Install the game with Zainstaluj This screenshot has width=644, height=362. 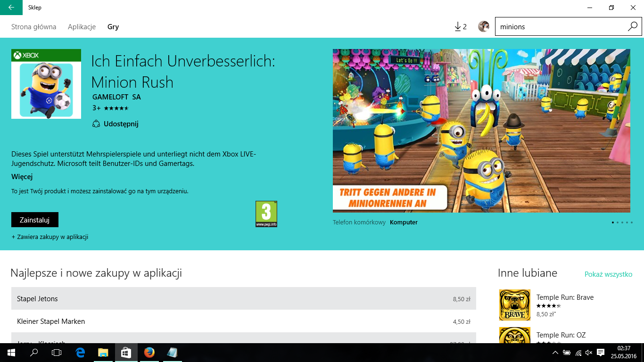pyautogui.click(x=35, y=220)
